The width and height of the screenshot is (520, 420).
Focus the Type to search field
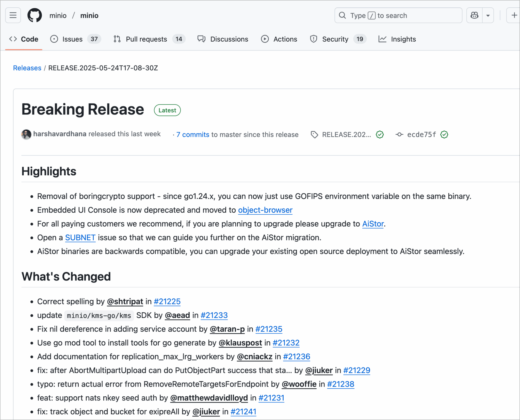coord(398,15)
